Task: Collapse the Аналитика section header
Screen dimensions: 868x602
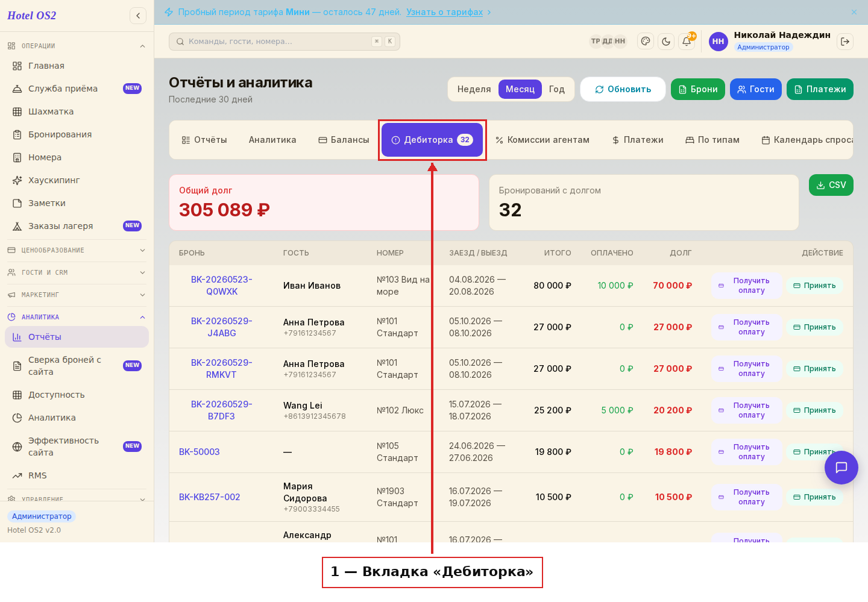Action: pyautogui.click(x=77, y=317)
